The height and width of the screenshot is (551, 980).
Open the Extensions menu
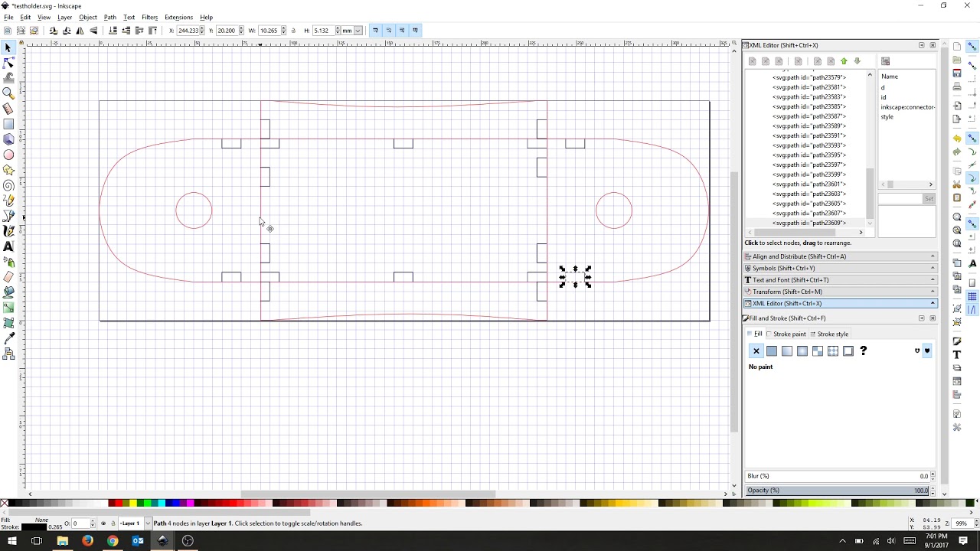coord(179,18)
